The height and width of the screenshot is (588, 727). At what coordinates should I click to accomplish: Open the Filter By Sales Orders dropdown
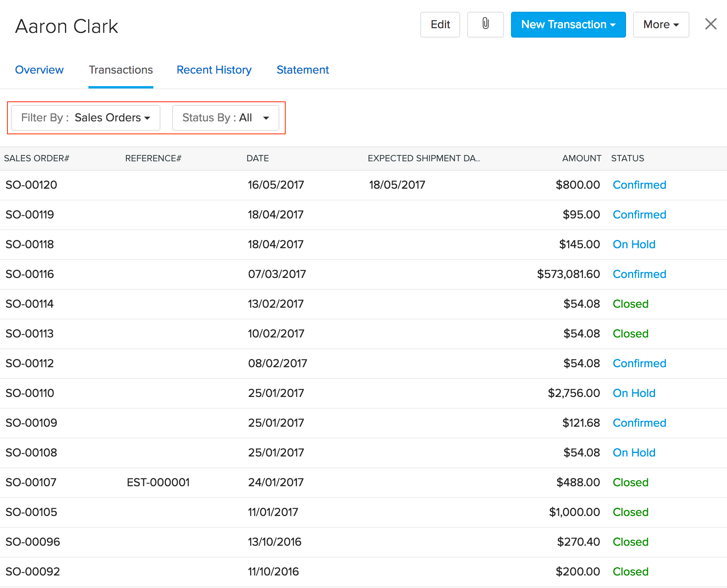[x=86, y=117]
